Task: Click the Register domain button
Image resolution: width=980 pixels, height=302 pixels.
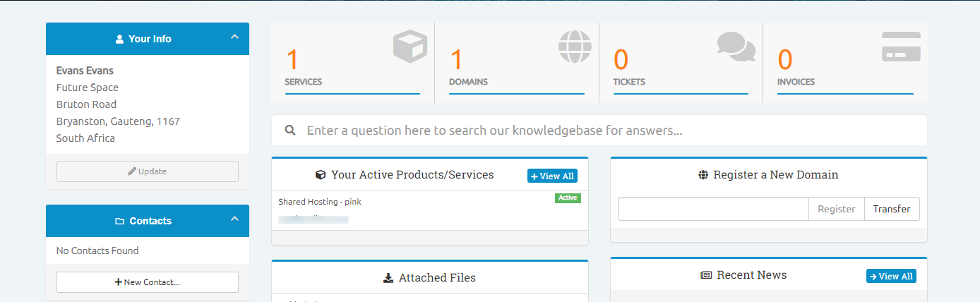Action: pyautogui.click(x=836, y=209)
